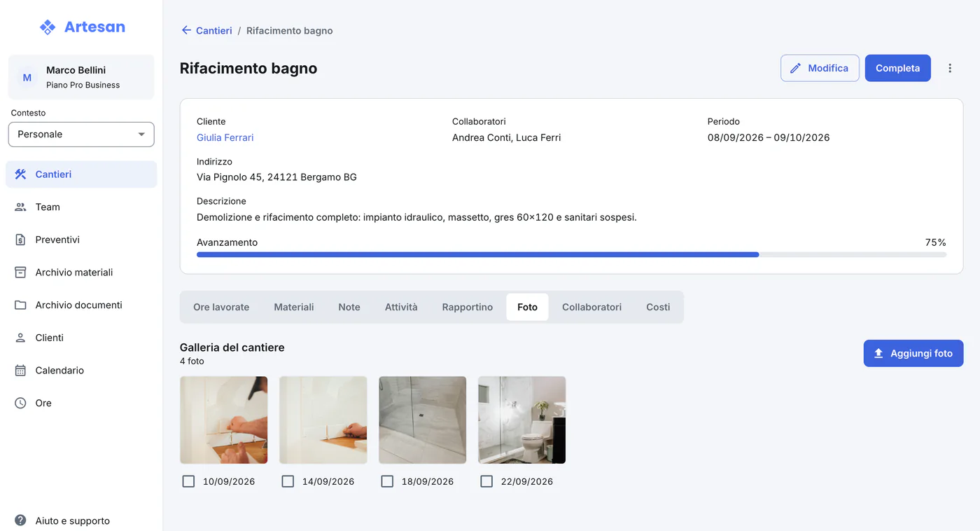980x531 pixels.
Task: Open the Contesto dropdown showing Personale
Action: point(81,135)
